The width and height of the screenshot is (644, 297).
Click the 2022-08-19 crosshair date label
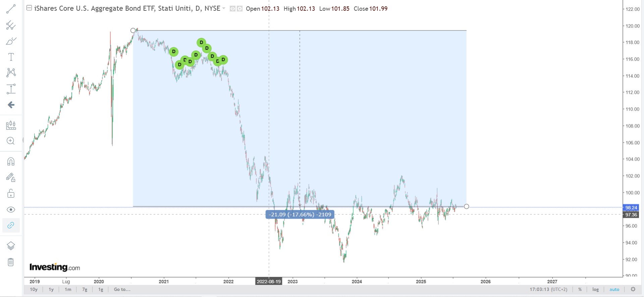coord(269,282)
